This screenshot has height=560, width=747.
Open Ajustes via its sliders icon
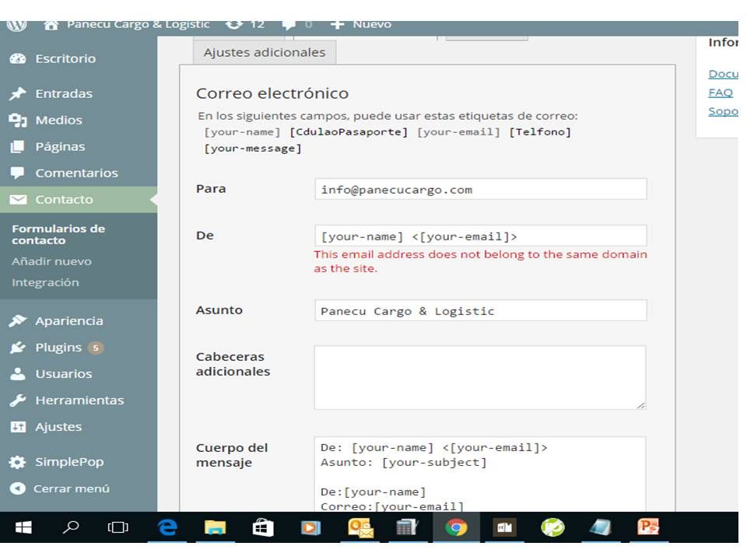(18, 427)
